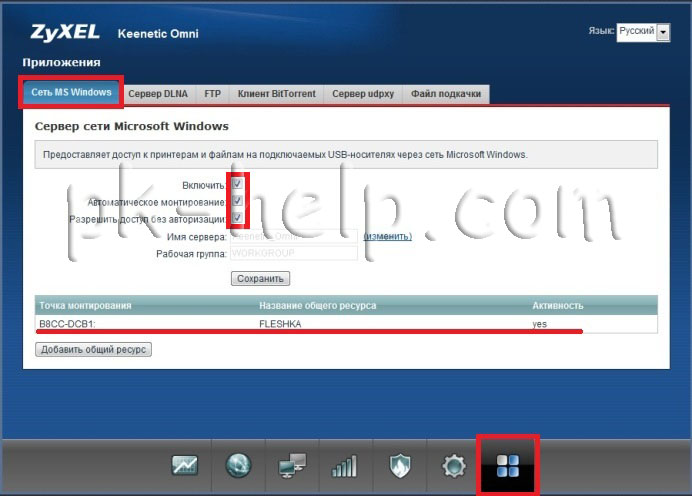Open the security firewall shield icon
This screenshot has height=496, width=692.
click(x=400, y=466)
